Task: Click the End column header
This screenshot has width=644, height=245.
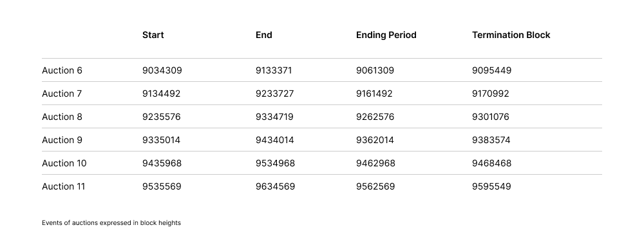Action: pyautogui.click(x=263, y=35)
